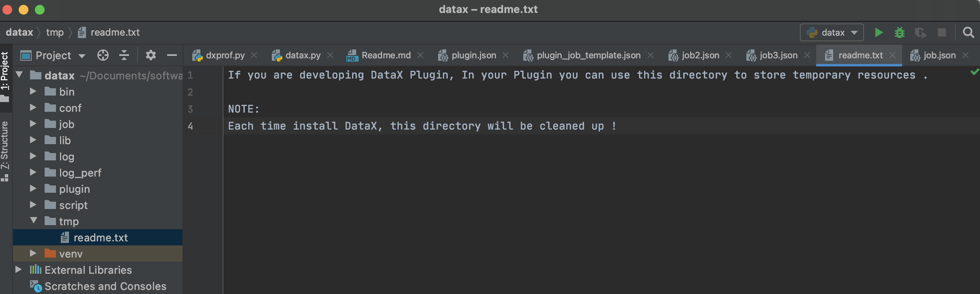Collapse the tmp folder

click(x=33, y=221)
